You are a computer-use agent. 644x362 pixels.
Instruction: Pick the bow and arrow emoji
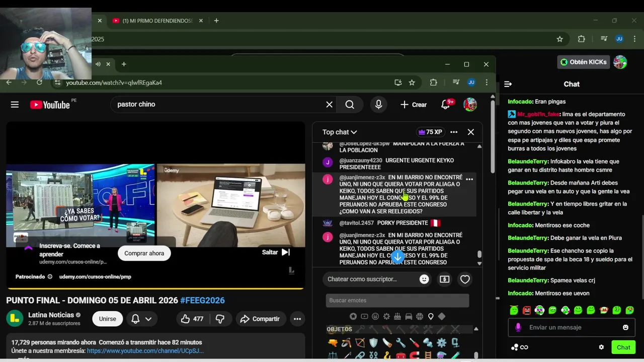360,343
